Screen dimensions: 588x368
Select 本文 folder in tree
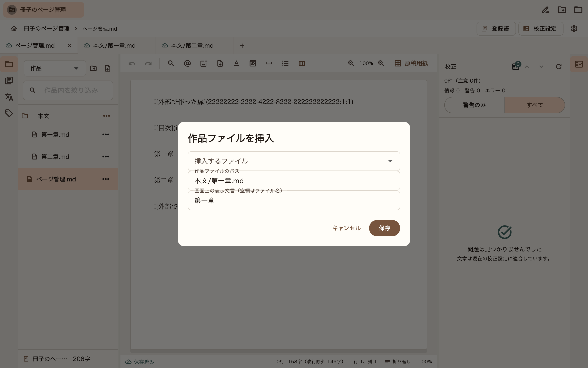pos(68,116)
